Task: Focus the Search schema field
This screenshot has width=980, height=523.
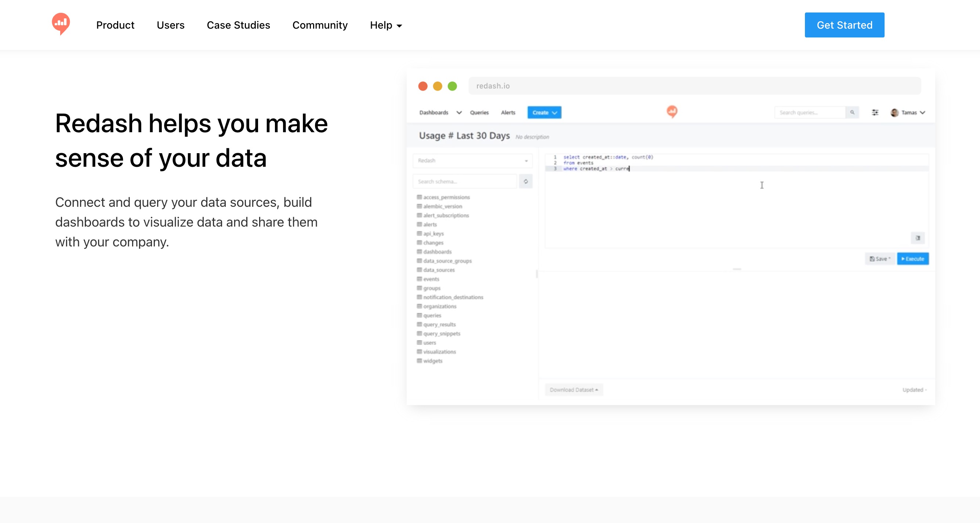Action: coord(465,181)
